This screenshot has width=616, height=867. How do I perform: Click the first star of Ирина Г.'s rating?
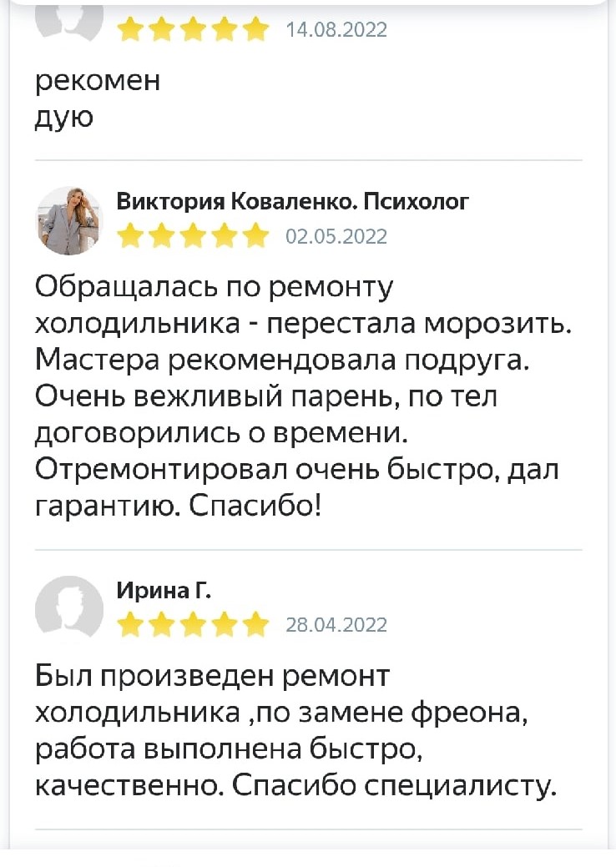pyautogui.click(x=131, y=625)
